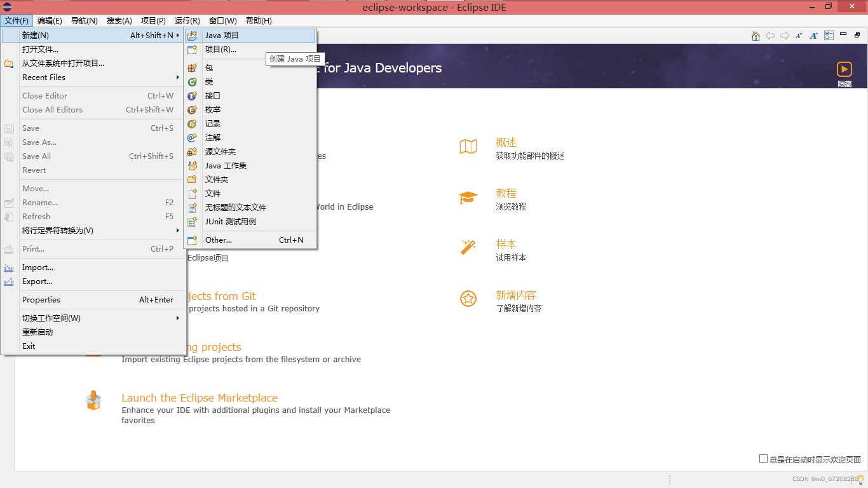Click the forward arrow in welcome toolbar
This screenshot has width=868, height=488.
click(x=785, y=36)
